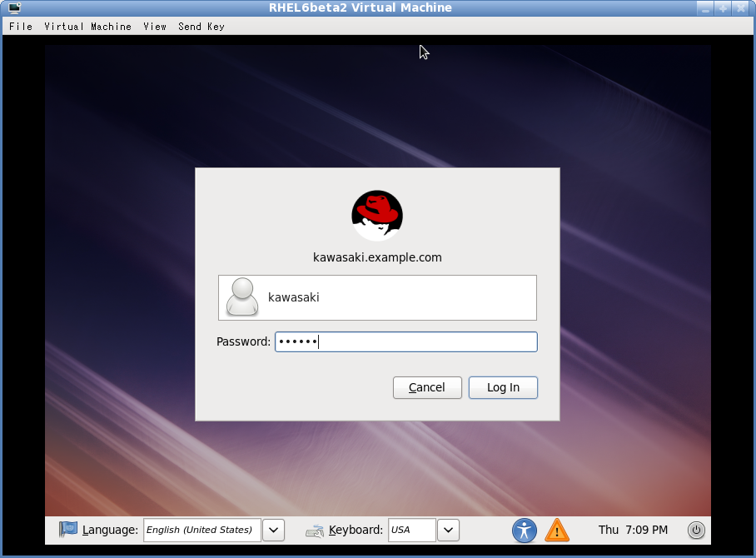The width and height of the screenshot is (756, 558).
Task: Click the Red Hat logo
Action: point(377,216)
